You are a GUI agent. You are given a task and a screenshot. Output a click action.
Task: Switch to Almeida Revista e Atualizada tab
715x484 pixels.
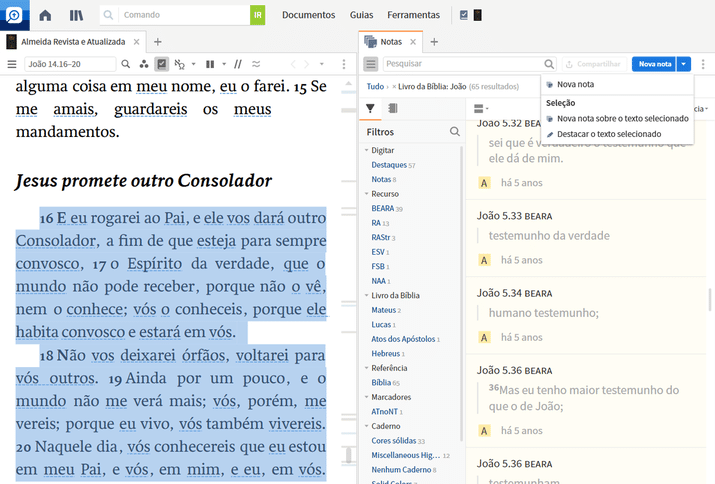(x=73, y=42)
